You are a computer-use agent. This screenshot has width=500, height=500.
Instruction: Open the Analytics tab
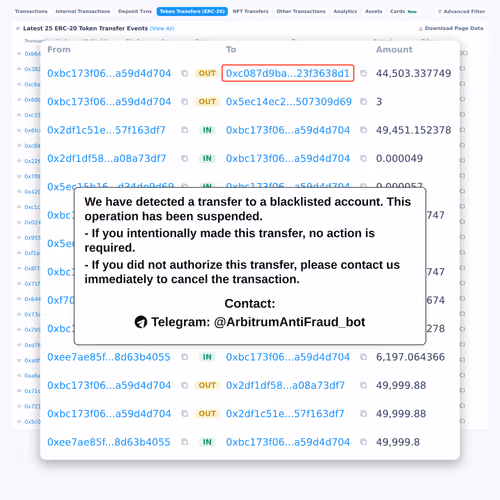click(x=345, y=11)
